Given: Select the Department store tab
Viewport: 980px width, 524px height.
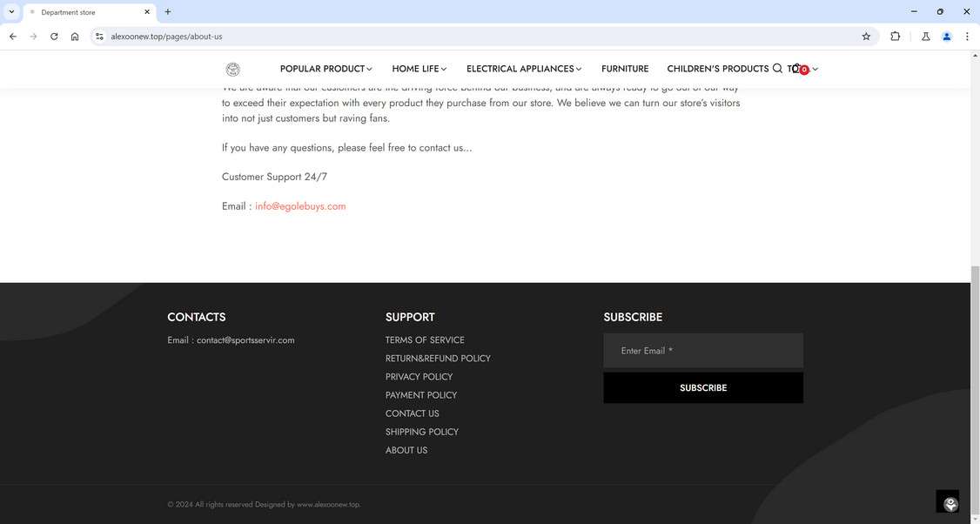Looking at the screenshot, I should tap(88, 12).
